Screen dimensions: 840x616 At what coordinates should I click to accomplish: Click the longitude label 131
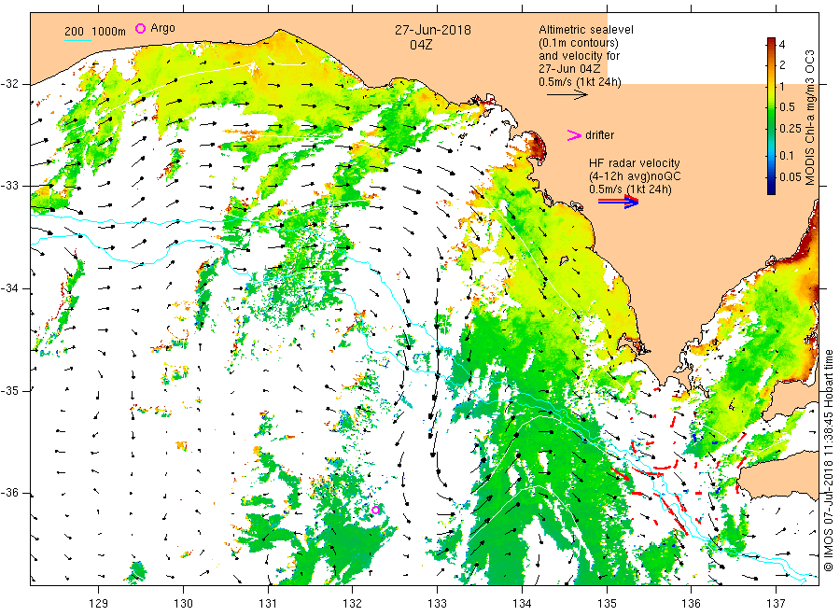point(268,604)
